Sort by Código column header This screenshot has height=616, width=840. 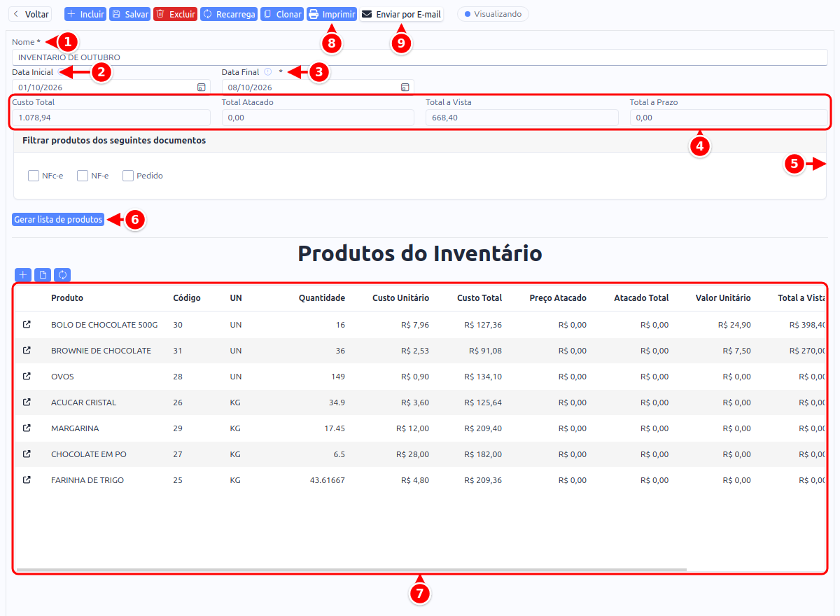click(x=187, y=298)
